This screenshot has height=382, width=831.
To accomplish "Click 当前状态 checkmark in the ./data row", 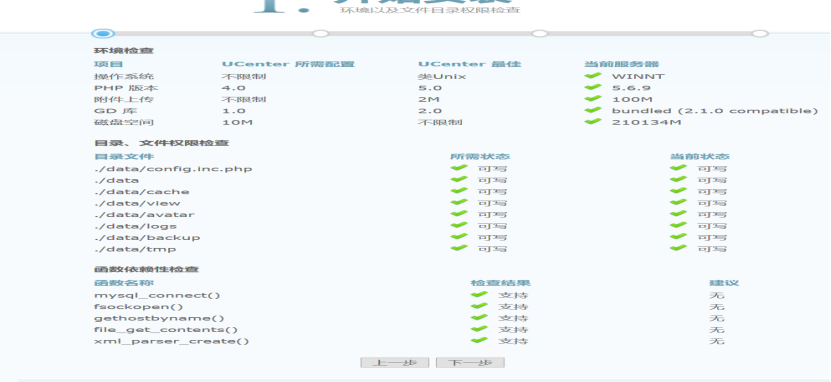I will tap(678, 180).
